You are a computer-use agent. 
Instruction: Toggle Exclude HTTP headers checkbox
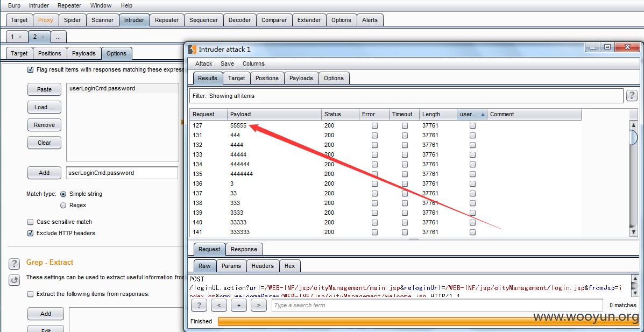coord(30,233)
